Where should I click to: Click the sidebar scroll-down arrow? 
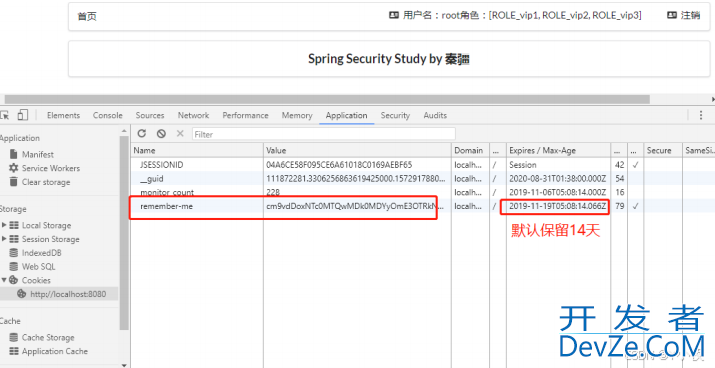click(x=124, y=364)
